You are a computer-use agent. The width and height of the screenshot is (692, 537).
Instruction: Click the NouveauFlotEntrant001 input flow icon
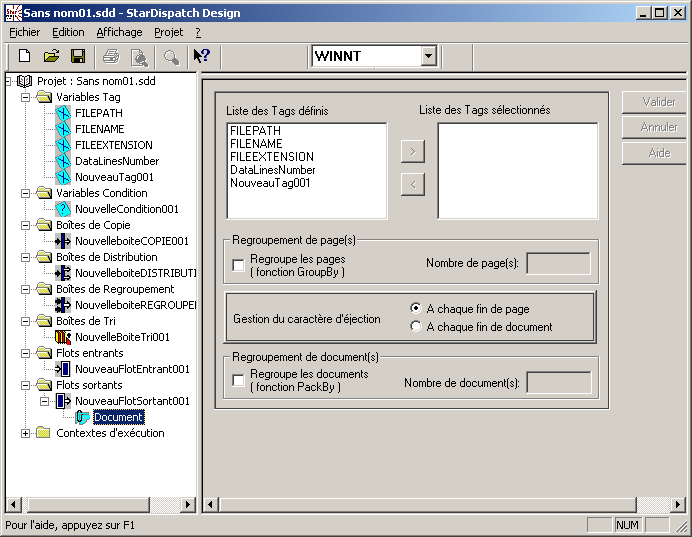coord(64,369)
